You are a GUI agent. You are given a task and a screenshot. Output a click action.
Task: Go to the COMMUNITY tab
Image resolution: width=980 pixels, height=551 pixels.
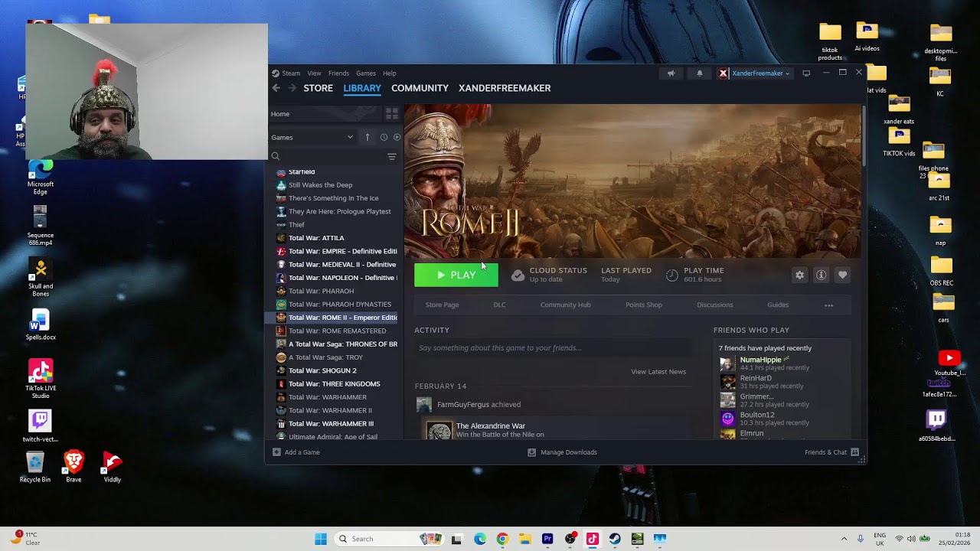coord(420,88)
